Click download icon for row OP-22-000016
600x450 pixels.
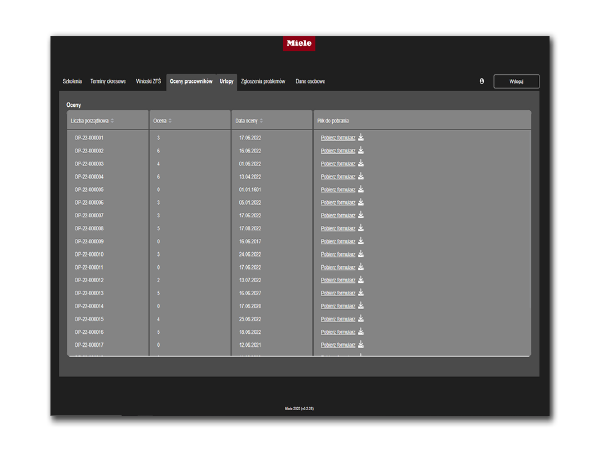tap(361, 332)
